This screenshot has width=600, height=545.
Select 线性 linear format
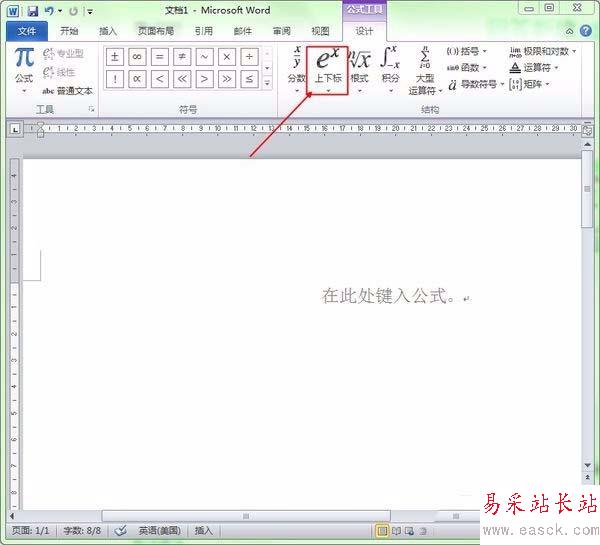click(x=59, y=72)
